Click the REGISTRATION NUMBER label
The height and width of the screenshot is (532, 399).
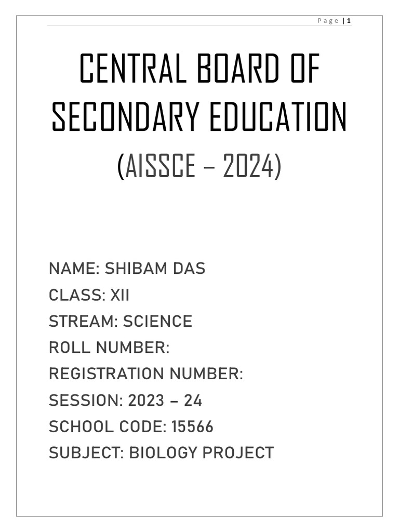tap(145, 374)
